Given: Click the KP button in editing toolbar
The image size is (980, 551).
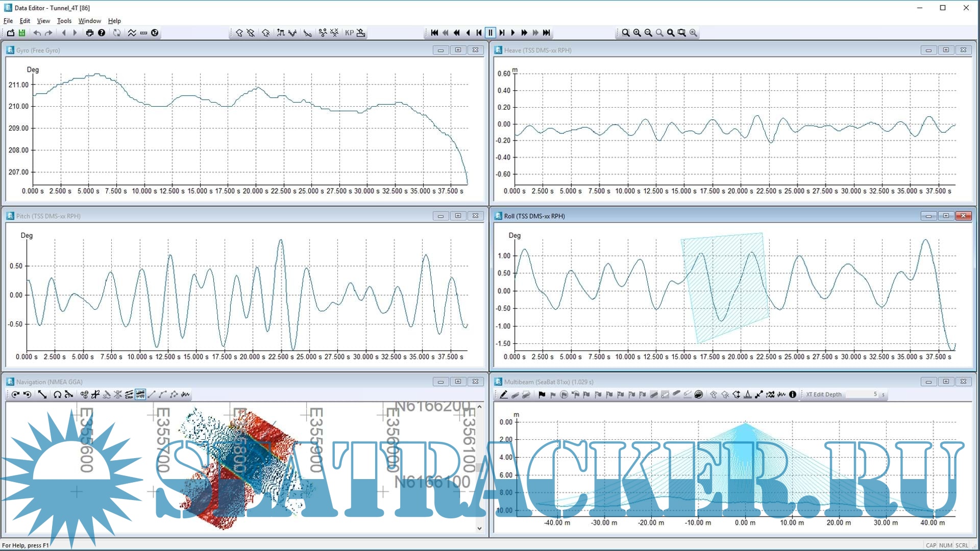Looking at the screenshot, I should coord(349,33).
